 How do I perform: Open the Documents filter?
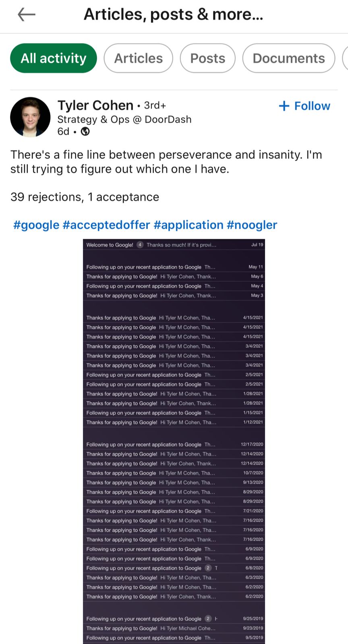289,58
